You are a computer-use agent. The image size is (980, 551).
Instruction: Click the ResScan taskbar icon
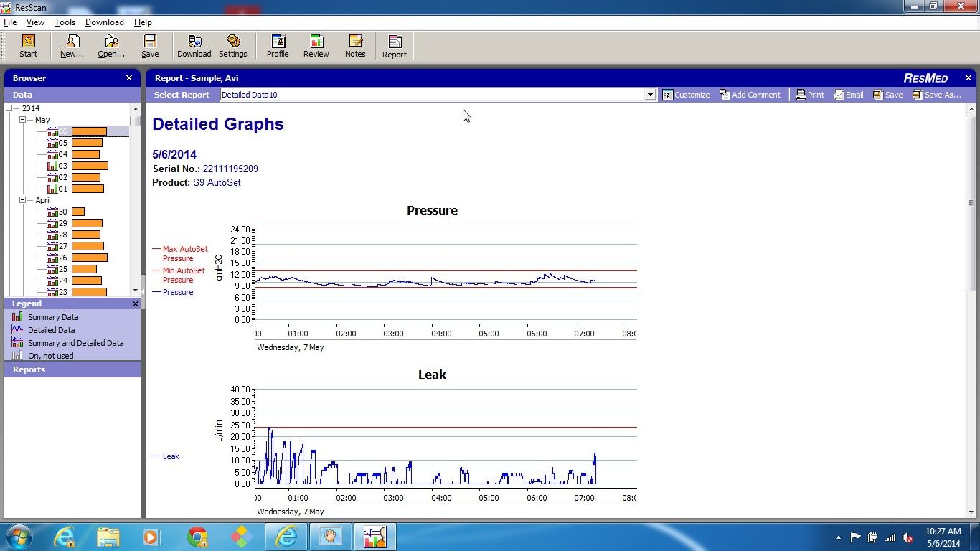[374, 537]
